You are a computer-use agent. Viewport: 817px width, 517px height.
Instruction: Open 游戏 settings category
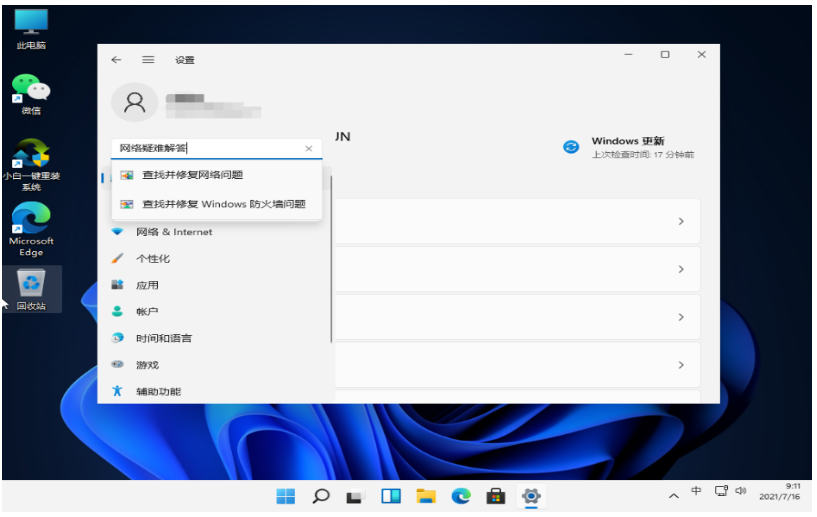(x=147, y=366)
